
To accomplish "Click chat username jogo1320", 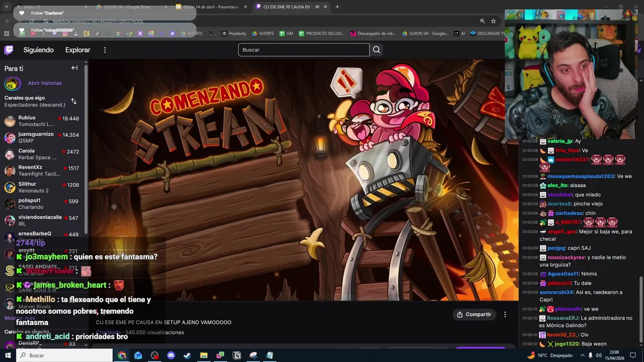I will click(x=567, y=344).
